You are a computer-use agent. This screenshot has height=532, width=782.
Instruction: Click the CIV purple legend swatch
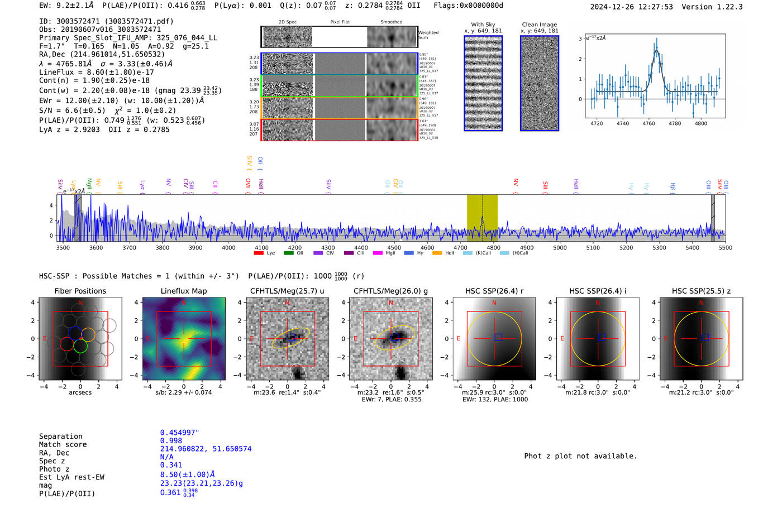(x=318, y=253)
